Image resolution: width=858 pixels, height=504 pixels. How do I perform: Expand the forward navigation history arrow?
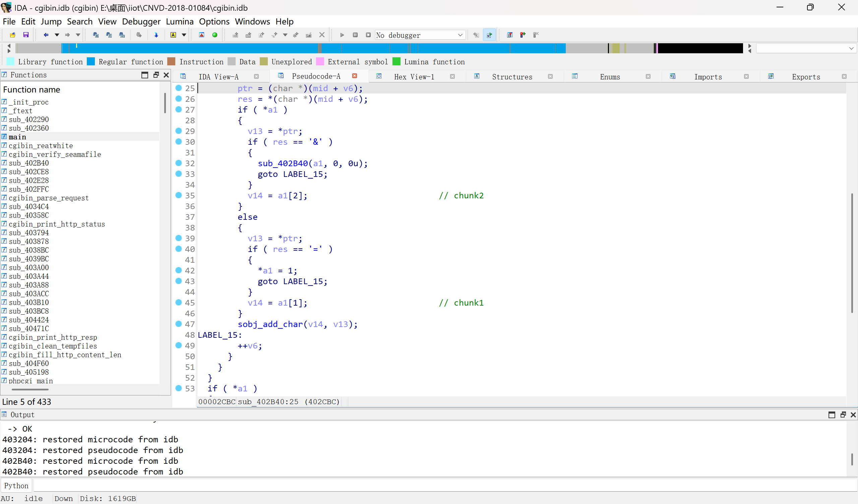pyautogui.click(x=78, y=35)
